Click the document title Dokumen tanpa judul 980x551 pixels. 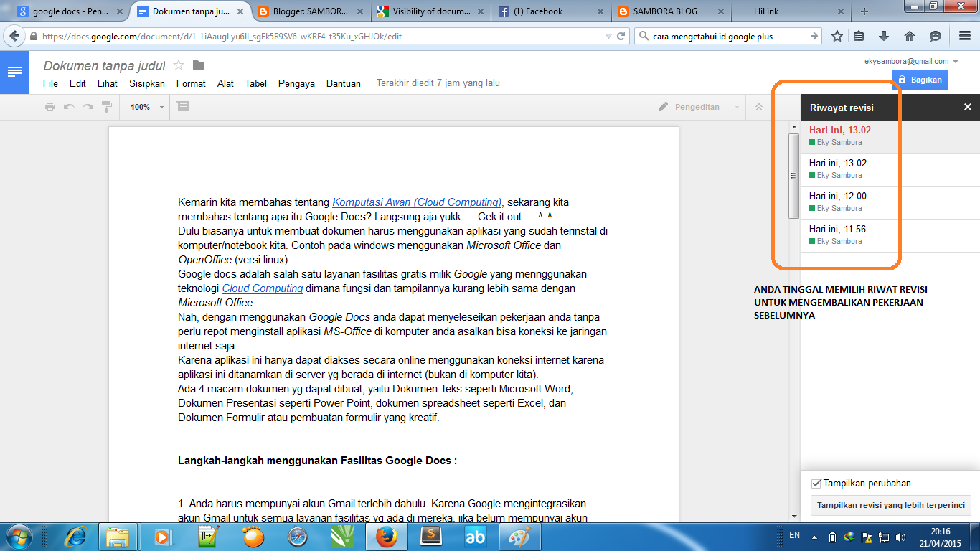(105, 66)
